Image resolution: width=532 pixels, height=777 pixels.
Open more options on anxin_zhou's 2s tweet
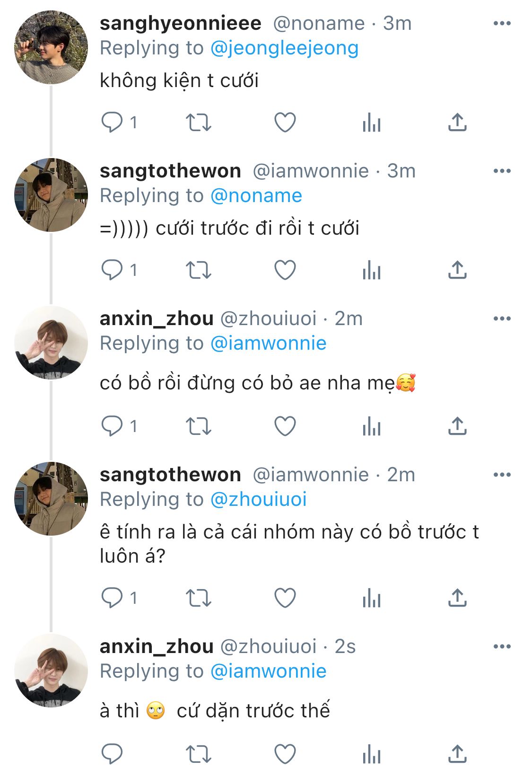point(502,646)
